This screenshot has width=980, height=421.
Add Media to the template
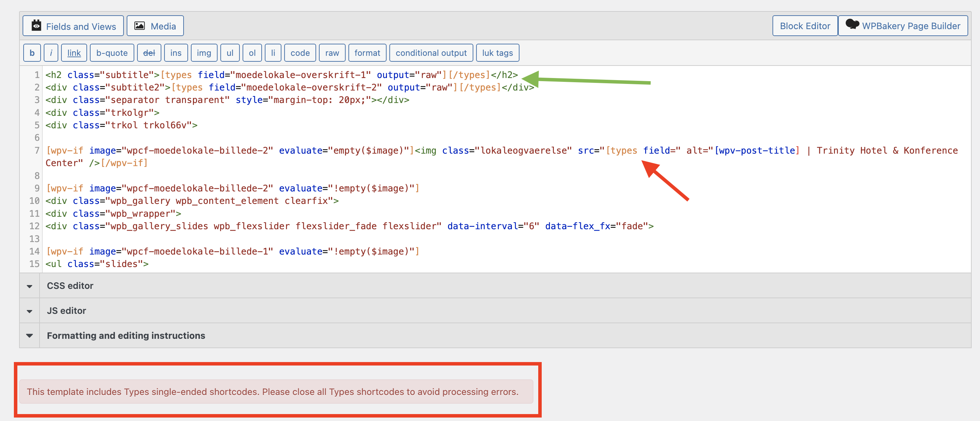tap(155, 26)
